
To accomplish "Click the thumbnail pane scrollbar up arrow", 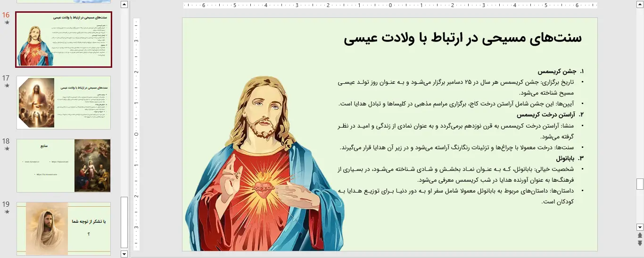I will pos(124,5).
